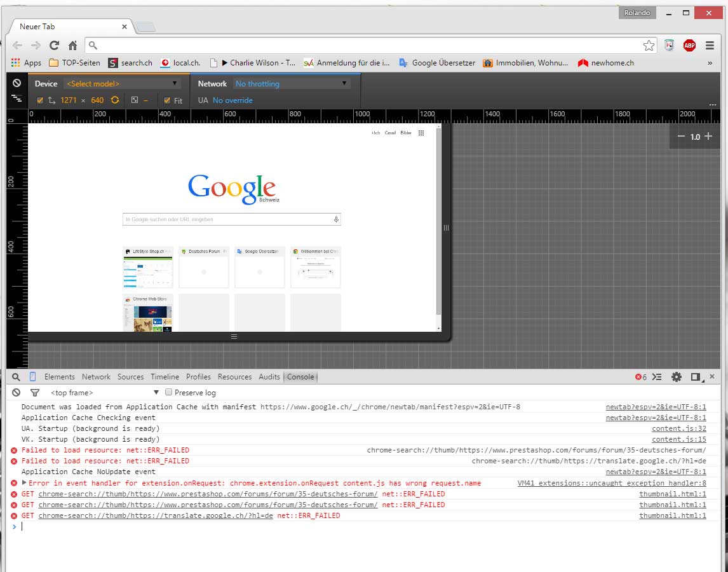Click the reset device emulation icon

17,83
